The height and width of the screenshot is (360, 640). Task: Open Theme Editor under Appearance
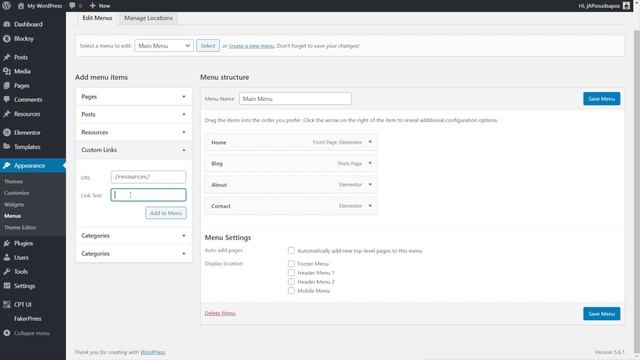(x=20, y=227)
